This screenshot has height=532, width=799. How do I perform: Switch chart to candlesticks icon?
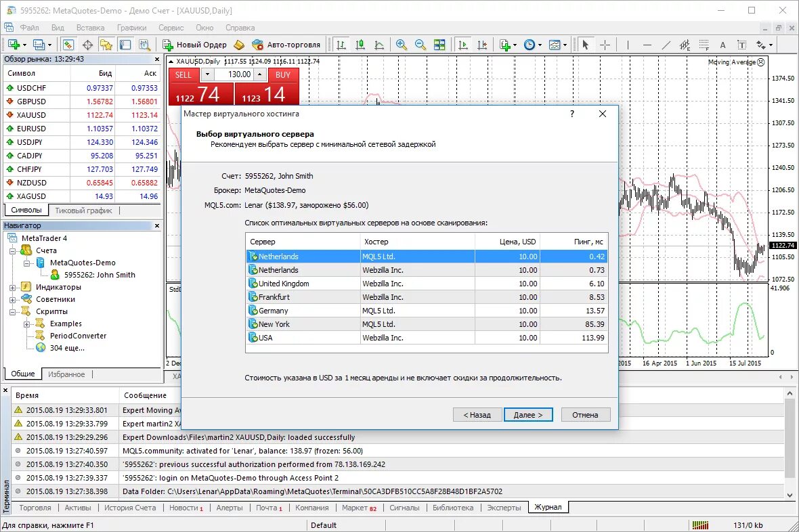360,45
